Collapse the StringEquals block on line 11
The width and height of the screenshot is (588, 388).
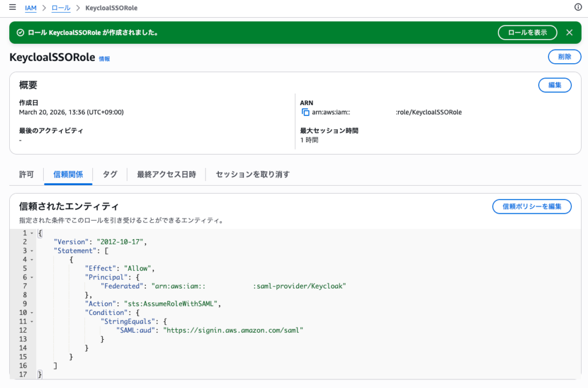[31, 321]
